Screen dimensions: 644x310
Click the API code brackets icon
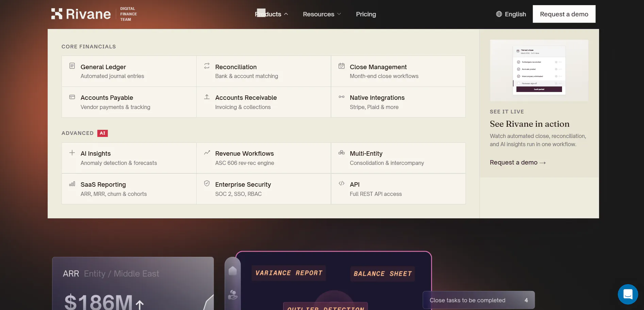342,183
